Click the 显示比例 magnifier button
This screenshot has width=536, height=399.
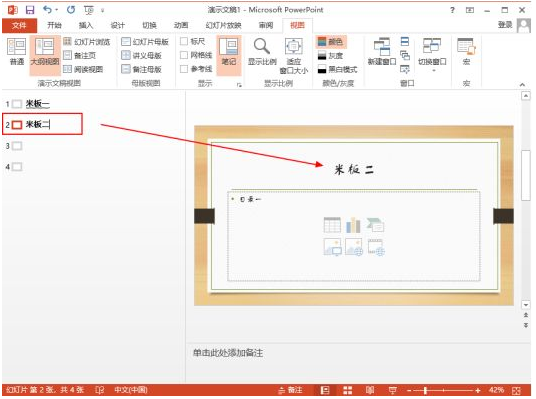click(262, 52)
